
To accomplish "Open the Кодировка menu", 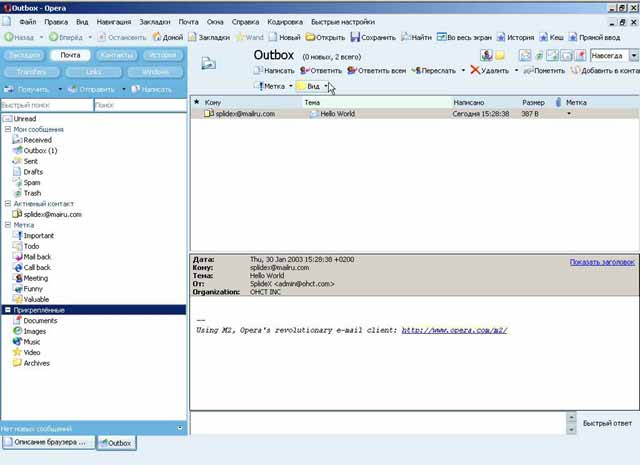I will [285, 22].
